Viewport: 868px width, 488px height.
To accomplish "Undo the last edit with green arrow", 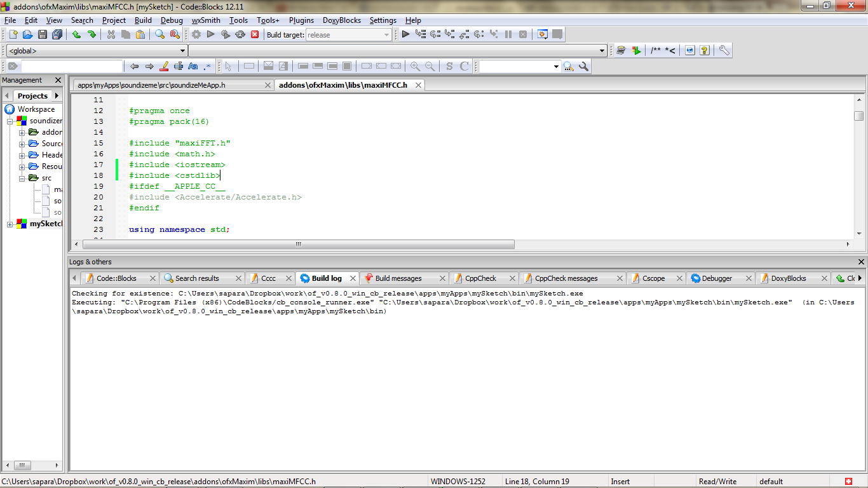I will tap(76, 34).
